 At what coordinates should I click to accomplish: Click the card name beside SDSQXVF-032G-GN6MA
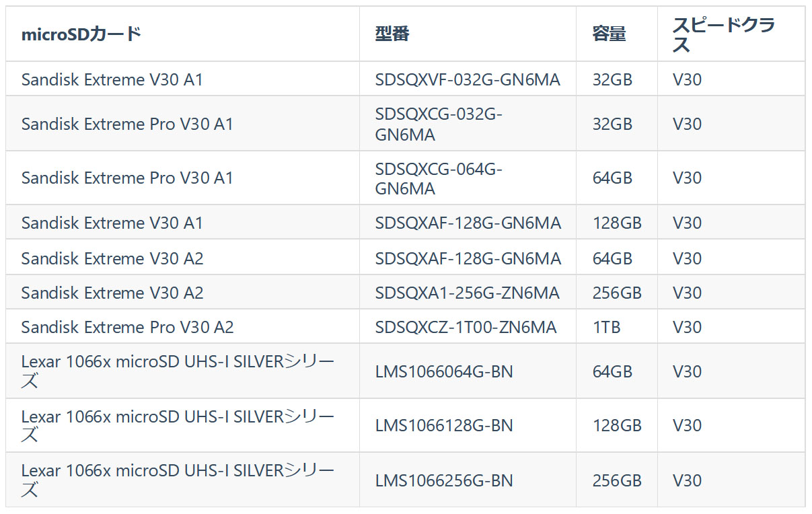pos(112,79)
